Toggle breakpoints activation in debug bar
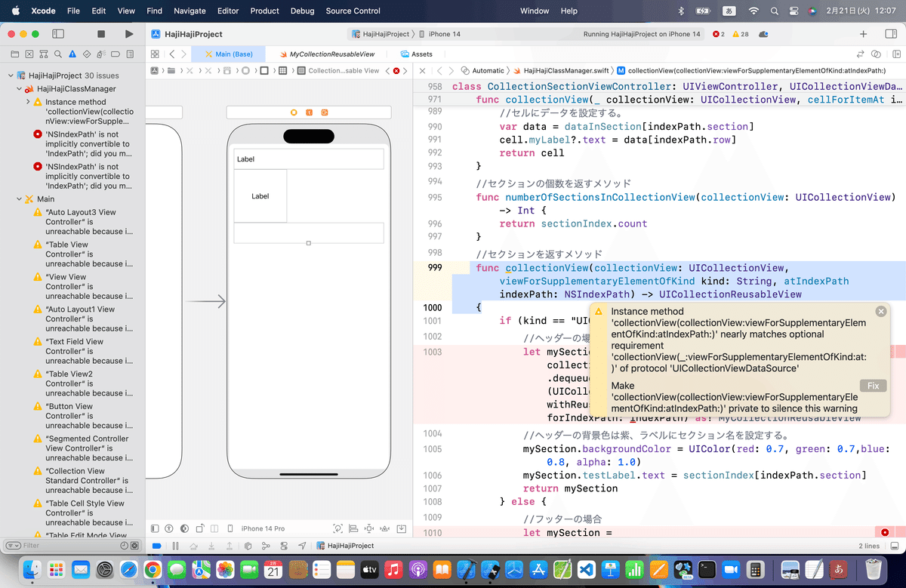Image resolution: width=906 pixels, height=588 pixels. (x=156, y=545)
